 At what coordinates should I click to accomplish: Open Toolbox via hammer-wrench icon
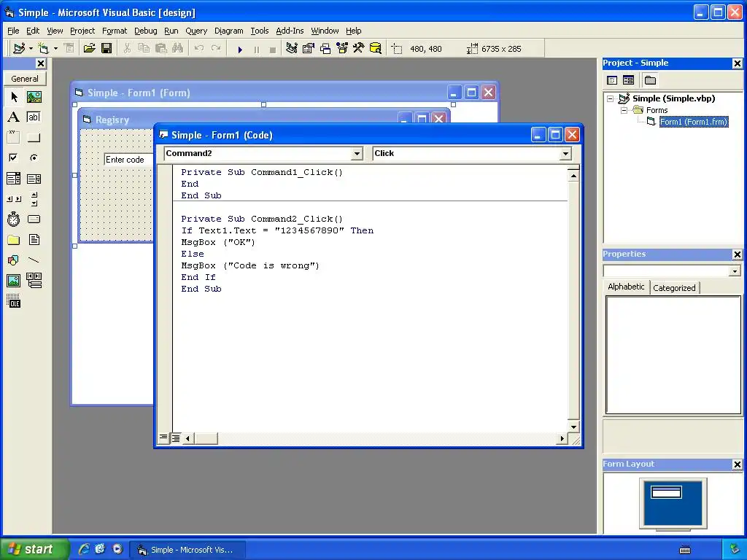[x=358, y=48]
